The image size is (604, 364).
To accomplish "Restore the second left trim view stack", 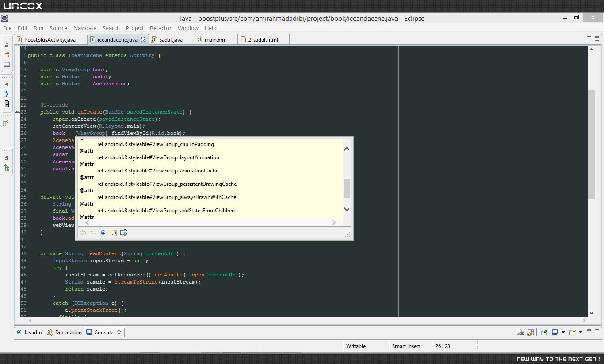I will click(x=7, y=84).
